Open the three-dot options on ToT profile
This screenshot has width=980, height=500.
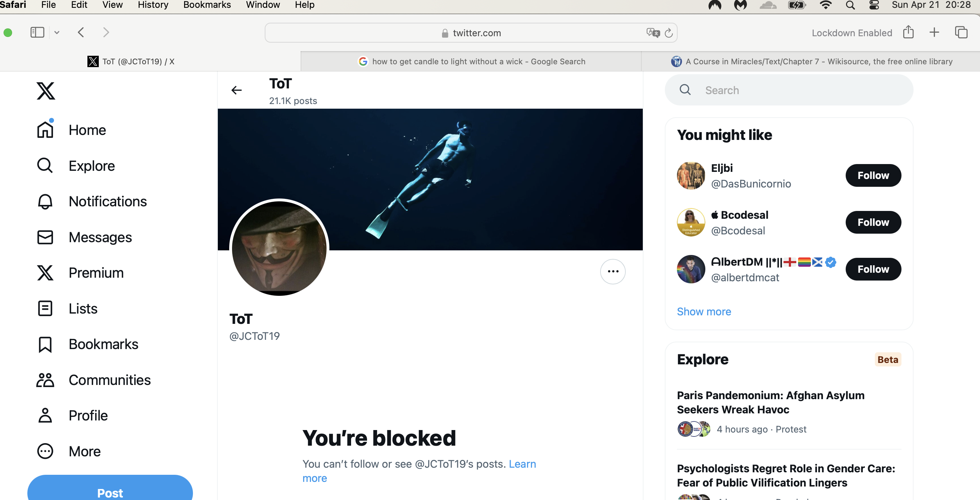pyautogui.click(x=613, y=271)
